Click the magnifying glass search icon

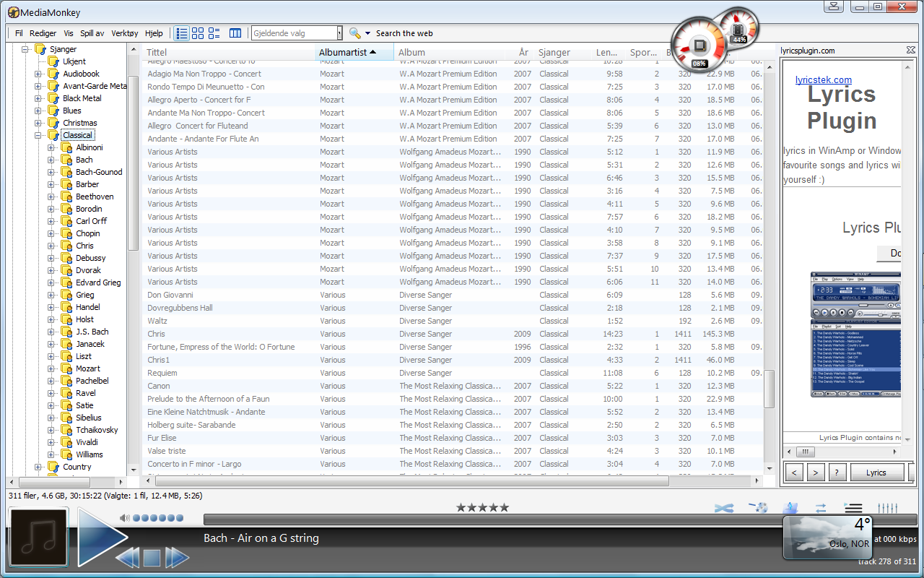[x=354, y=33]
